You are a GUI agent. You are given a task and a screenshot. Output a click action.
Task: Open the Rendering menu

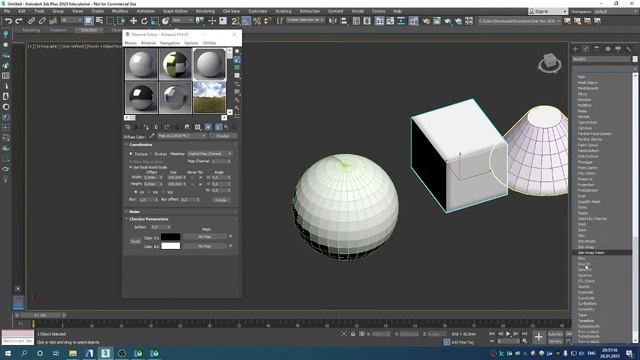205,11
